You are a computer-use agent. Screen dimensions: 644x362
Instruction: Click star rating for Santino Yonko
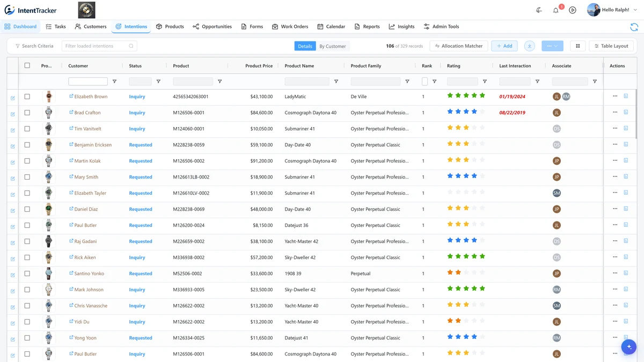pyautogui.click(x=466, y=273)
